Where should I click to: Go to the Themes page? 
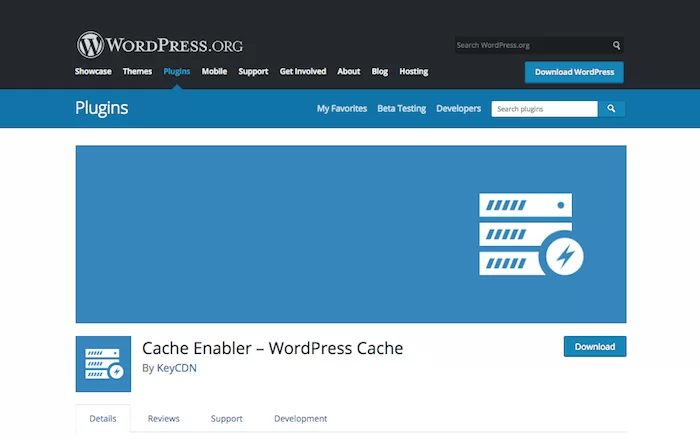137,72
